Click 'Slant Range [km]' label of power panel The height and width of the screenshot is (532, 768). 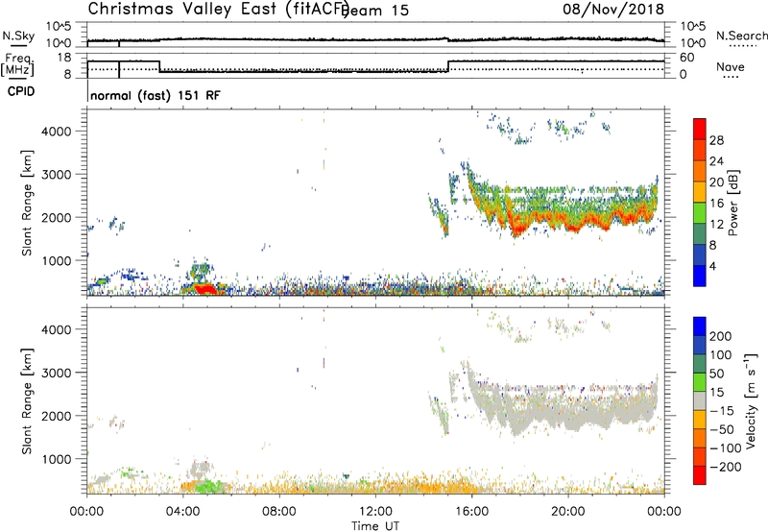click(x=27, y=203)
